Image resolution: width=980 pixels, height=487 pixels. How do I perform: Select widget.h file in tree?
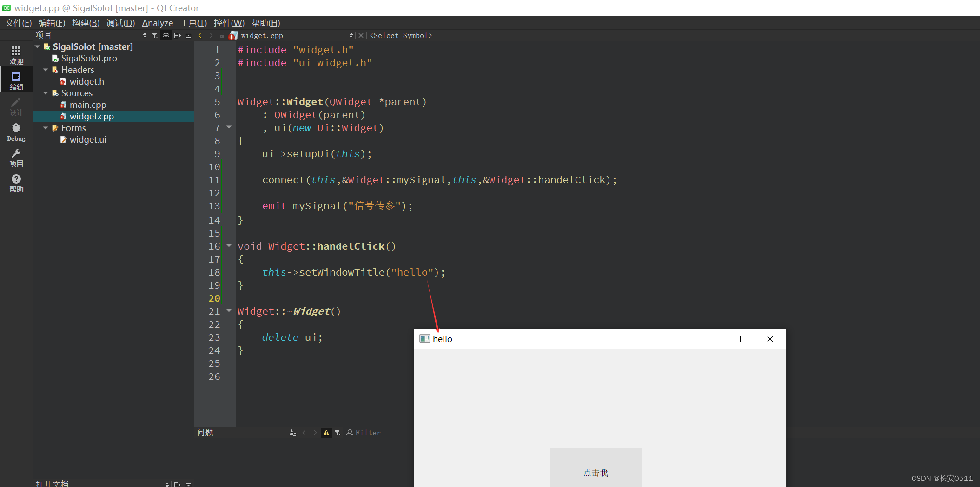pos(87,81)
